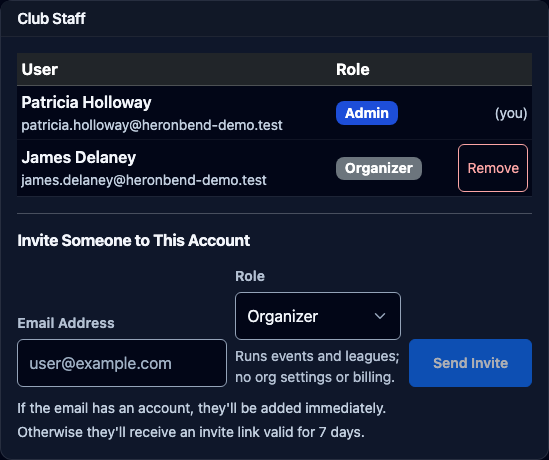Focus the Email Address input field
The height and width of the screenshot is (460, 549).
[122, 363]
